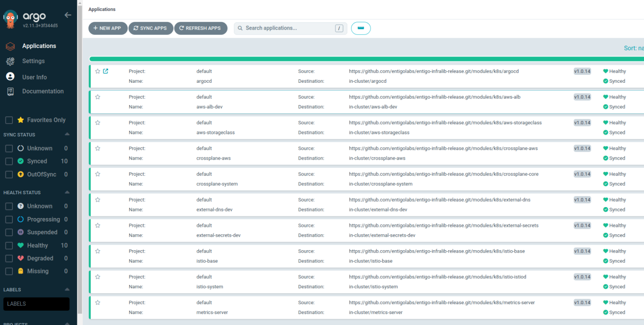Filter by Unknown sync status
Image resolution: width=644 pixels, height=325 pixels.
9,148
